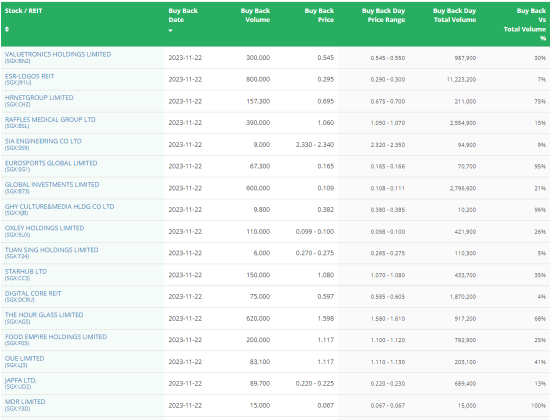Select MDR Limited percentage 100%
Viewport: 553px width, 420px height.
539,406
